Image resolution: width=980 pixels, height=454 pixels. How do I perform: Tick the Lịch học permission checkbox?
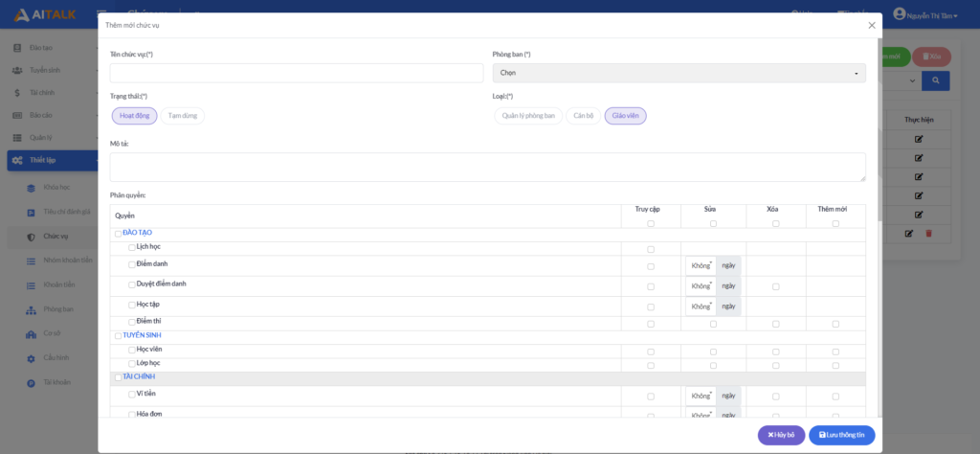(132, 247)
